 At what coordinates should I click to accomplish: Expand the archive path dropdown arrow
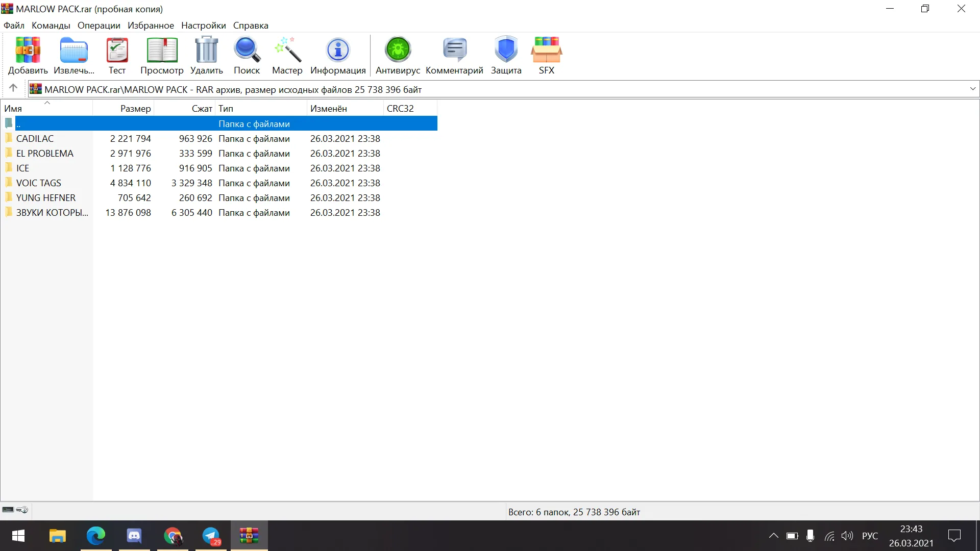(973, 89)
